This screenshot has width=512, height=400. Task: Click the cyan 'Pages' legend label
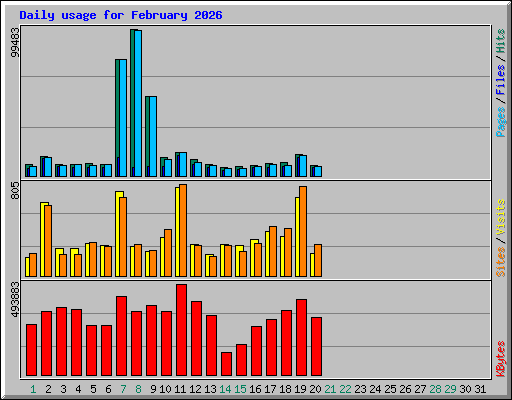pyautogui.click(x=501, y=121)
